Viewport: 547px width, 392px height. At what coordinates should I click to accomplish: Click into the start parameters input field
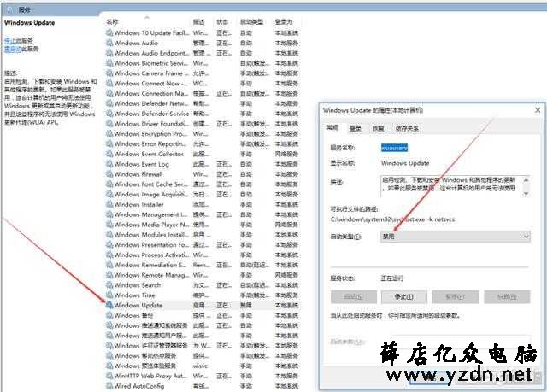point(461,342)
